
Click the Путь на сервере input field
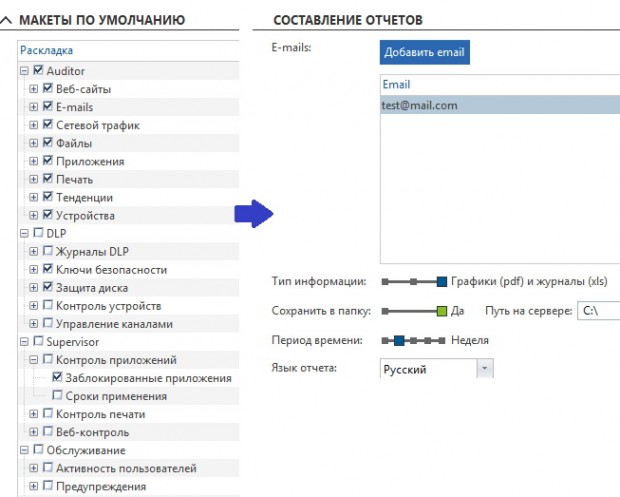pos(599,311)
